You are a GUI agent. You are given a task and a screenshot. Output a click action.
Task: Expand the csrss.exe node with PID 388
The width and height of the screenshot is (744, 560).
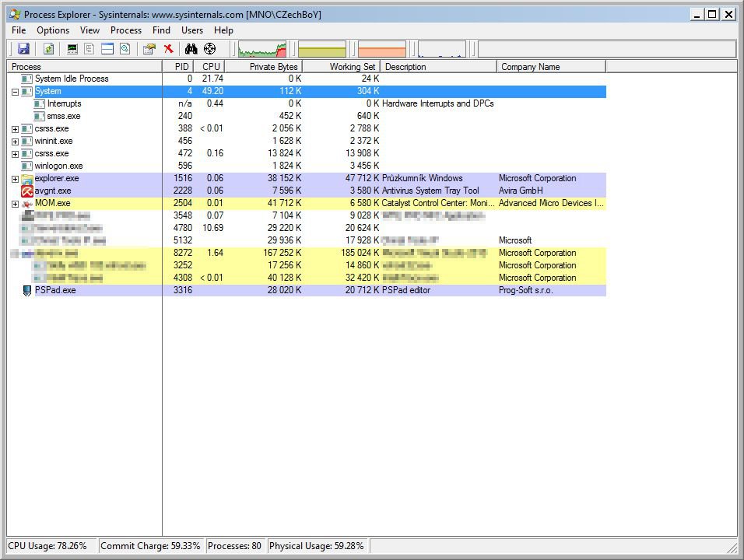(x=16, y=129)
